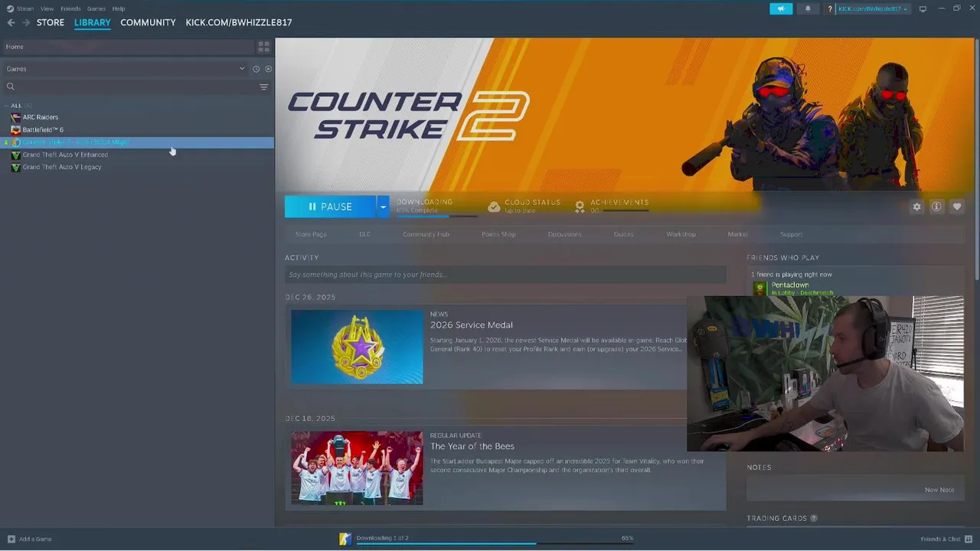This screenshot has height=551, width=980.
Task: Go forward using the right arrow
Action: pyautogui.click(x=26, y=23)
